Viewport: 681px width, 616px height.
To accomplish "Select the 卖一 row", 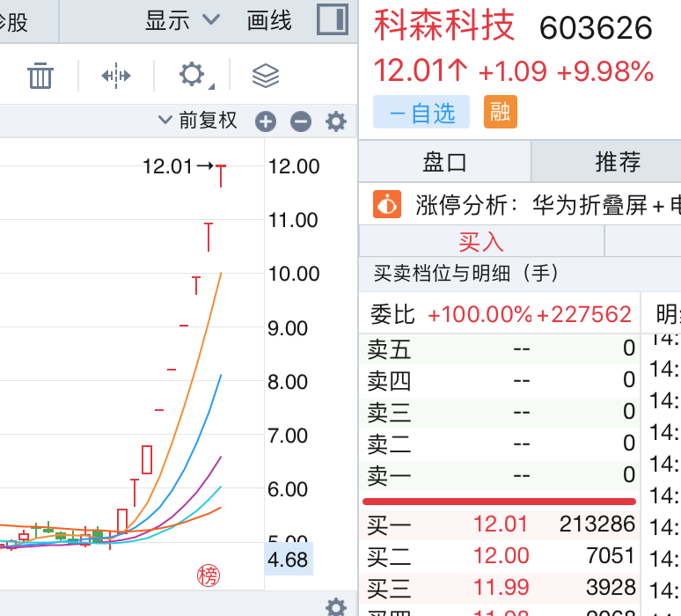I will coord(500,476).
